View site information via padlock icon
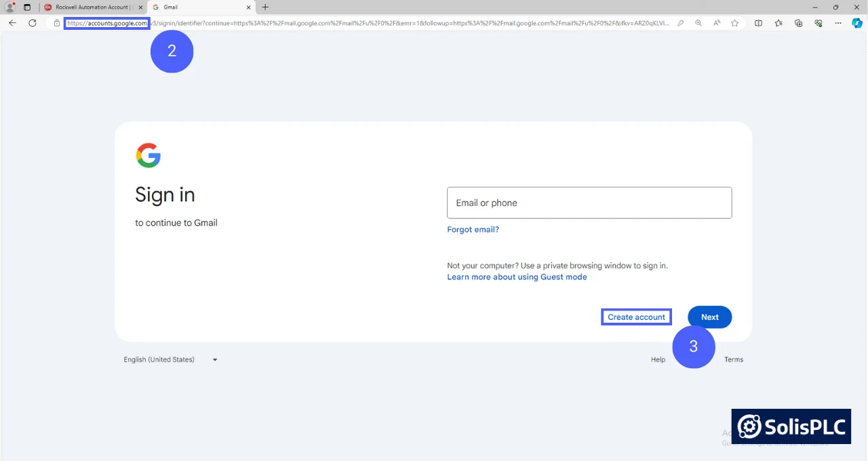 [x=58, y=22]
